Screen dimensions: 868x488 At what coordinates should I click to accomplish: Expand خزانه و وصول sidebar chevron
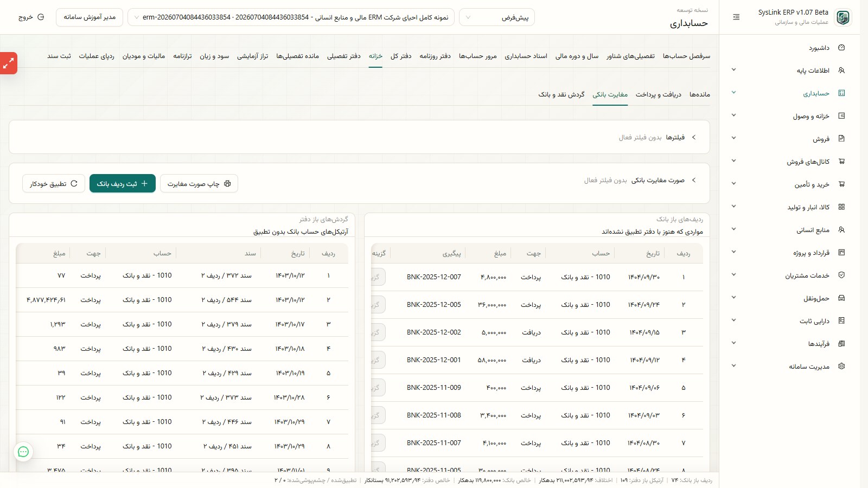pos(733,115)
